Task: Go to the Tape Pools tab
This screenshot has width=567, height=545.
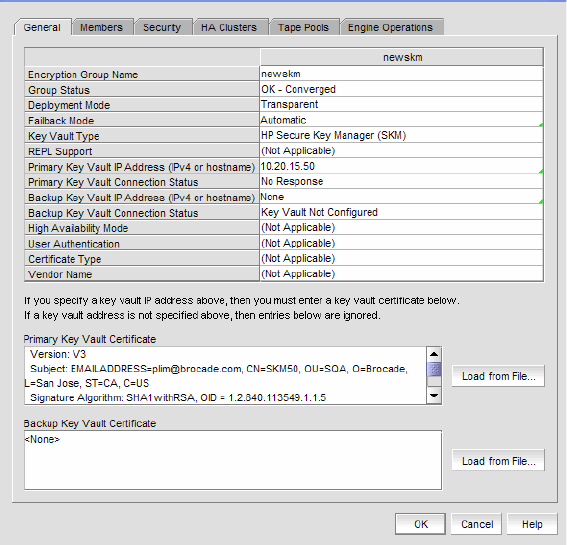Action: 303,27
